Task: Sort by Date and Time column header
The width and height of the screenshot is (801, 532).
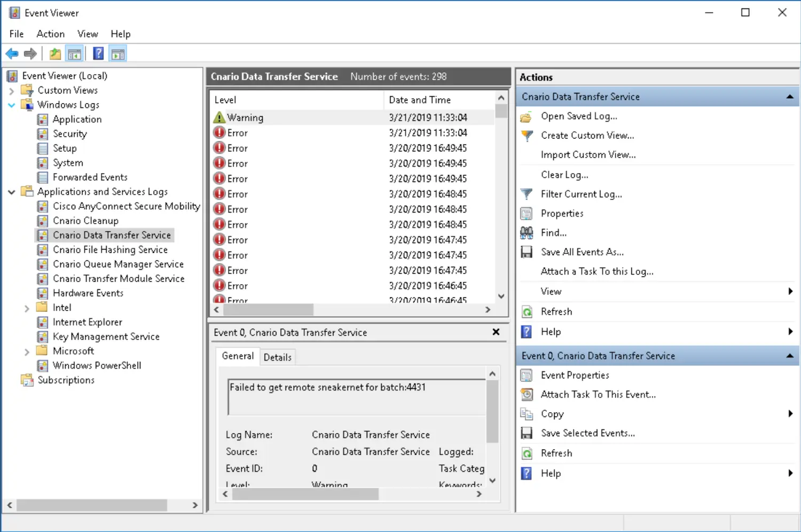Action: click(x=439, y=100)
